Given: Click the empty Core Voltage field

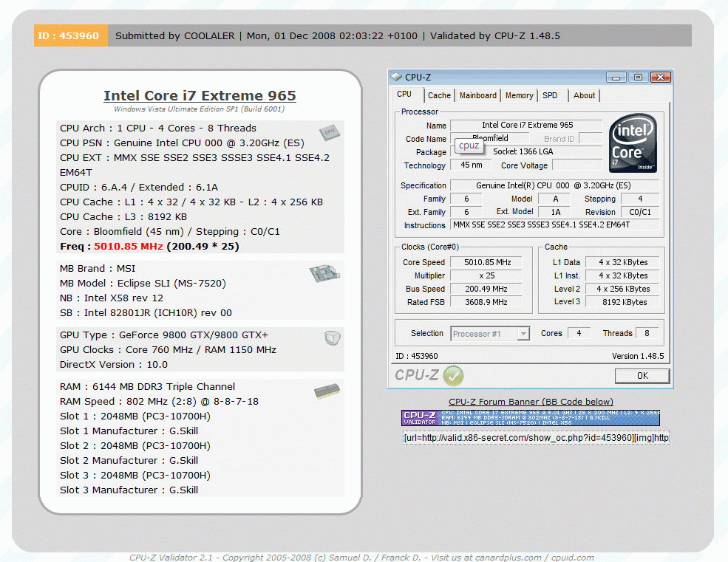Looking at the screenshot, I should 577,165.
